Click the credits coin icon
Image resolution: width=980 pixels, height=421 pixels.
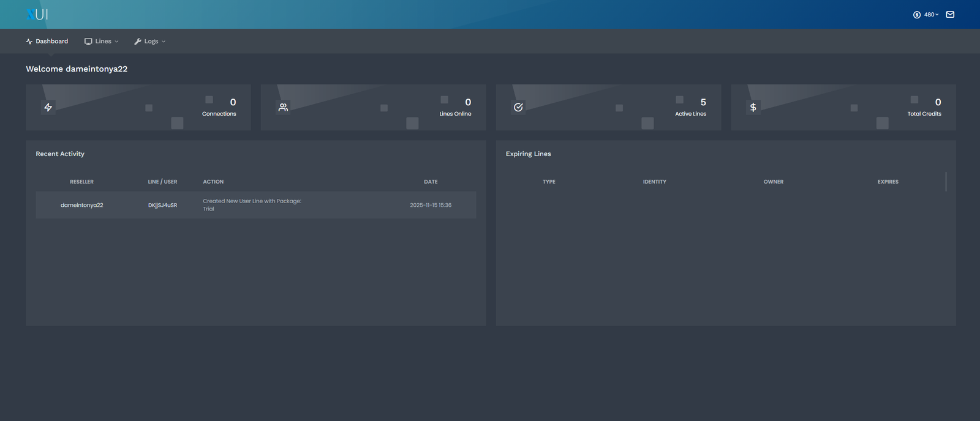[917, 15]
